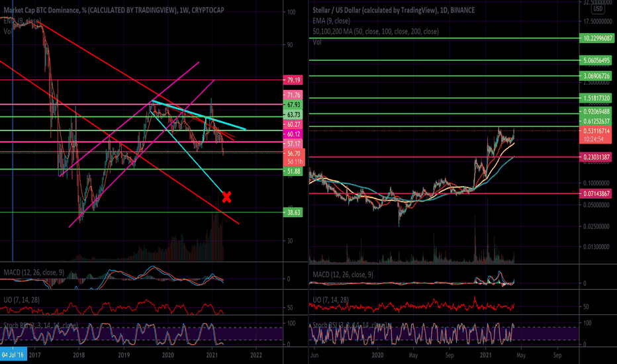Select the 0.92069488 price label
617x364 pixels.
coord(596,112)
